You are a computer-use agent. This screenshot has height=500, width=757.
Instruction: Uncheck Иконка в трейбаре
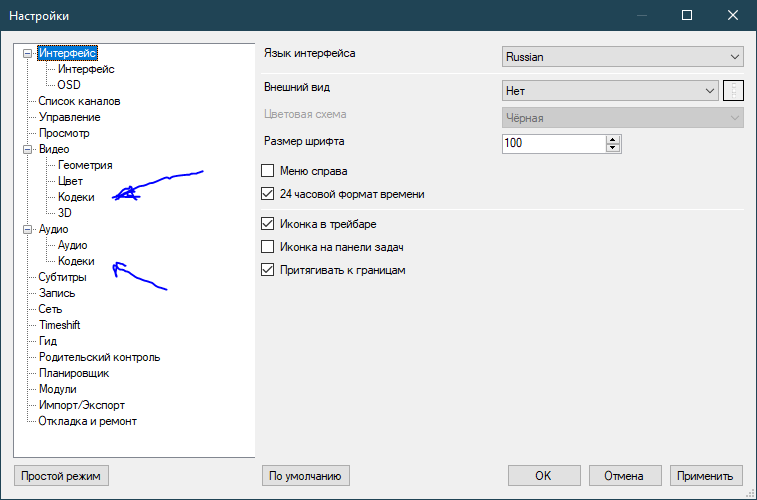point(267,224)
